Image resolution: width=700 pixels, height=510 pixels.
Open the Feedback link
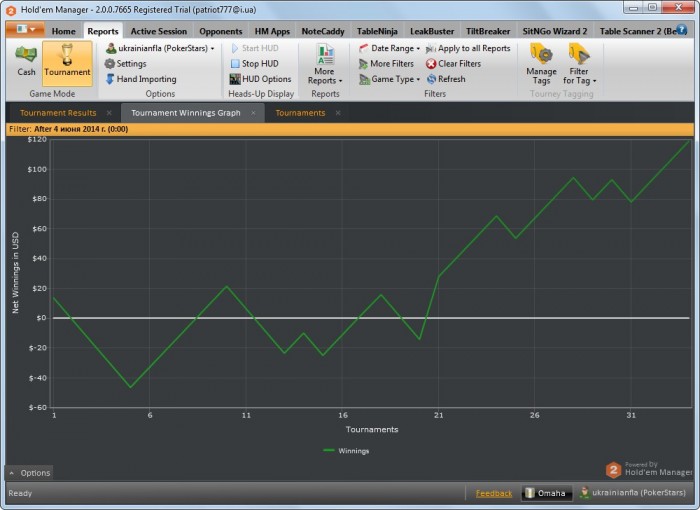pyautogui.click(x=494, y=493)
